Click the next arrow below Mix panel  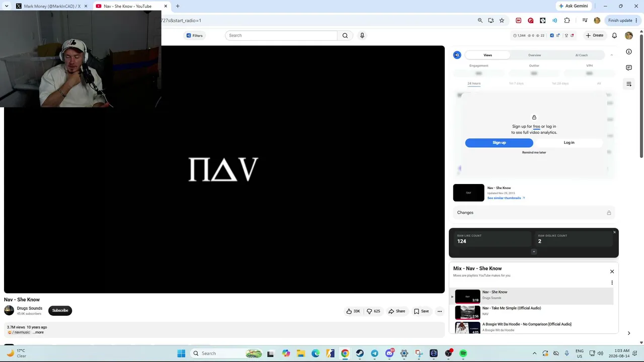point(628,333)
